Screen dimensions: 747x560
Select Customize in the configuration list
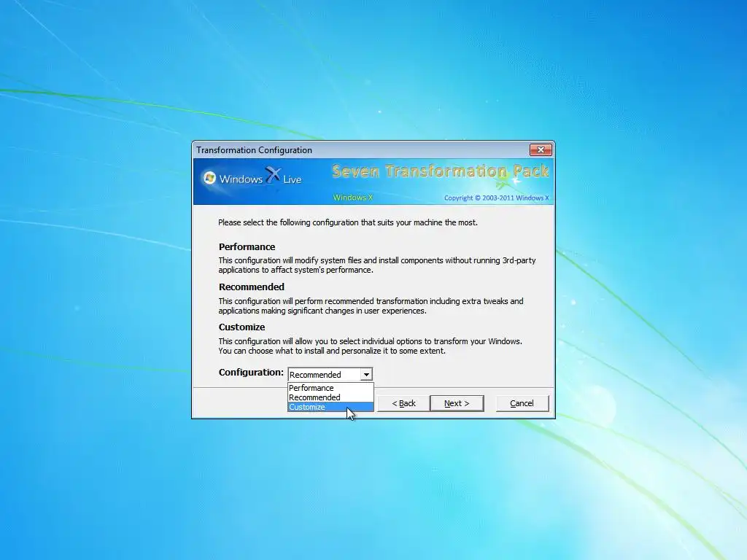coord(330,407)
